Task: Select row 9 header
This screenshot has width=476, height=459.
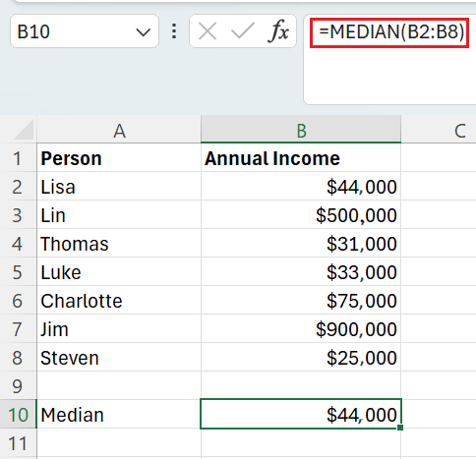Action: [x=18, y=385]
